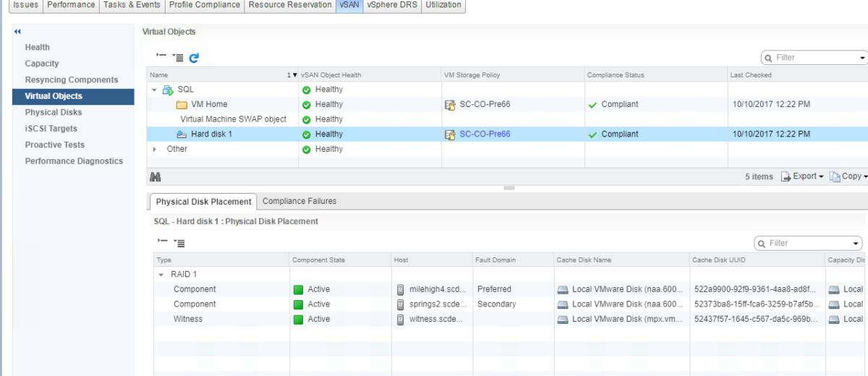Screen dimensions: 868x376
Task: Click the expand-all icon in Physical Disk Placement
Action: pos(179,243)
